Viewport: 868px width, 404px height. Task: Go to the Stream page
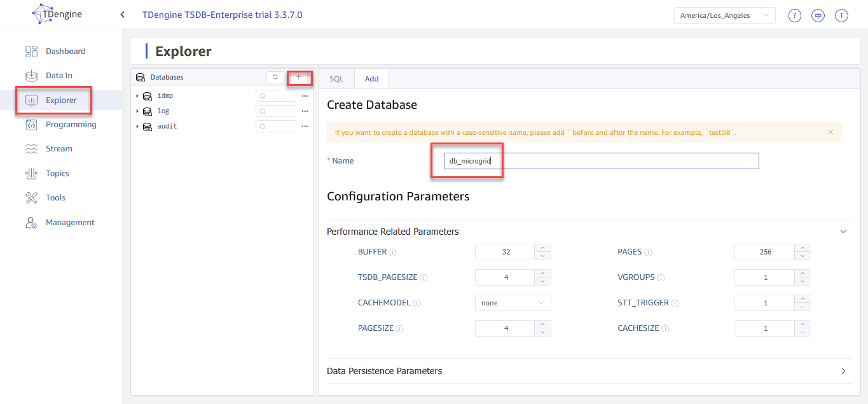coord(59,148)
